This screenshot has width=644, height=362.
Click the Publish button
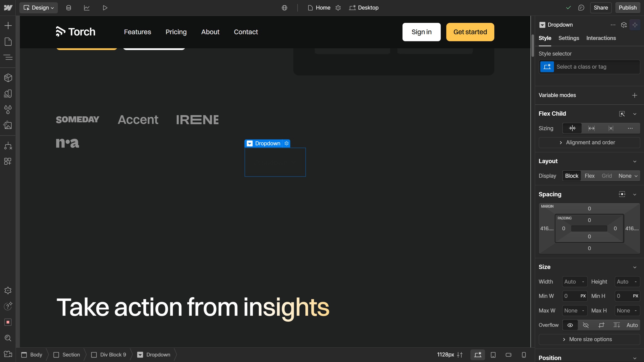coord(627,8)
